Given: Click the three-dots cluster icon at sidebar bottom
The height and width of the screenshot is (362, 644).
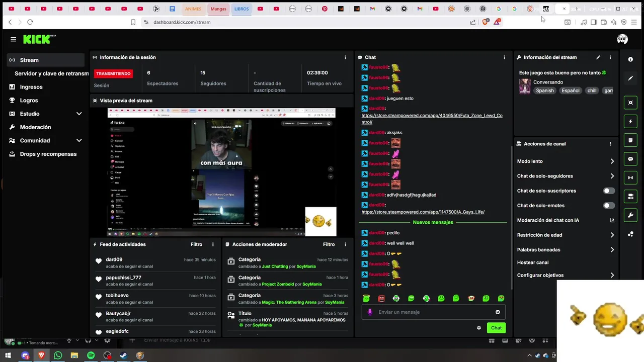Looking at the screenshot, I should [x=630, y=234].
